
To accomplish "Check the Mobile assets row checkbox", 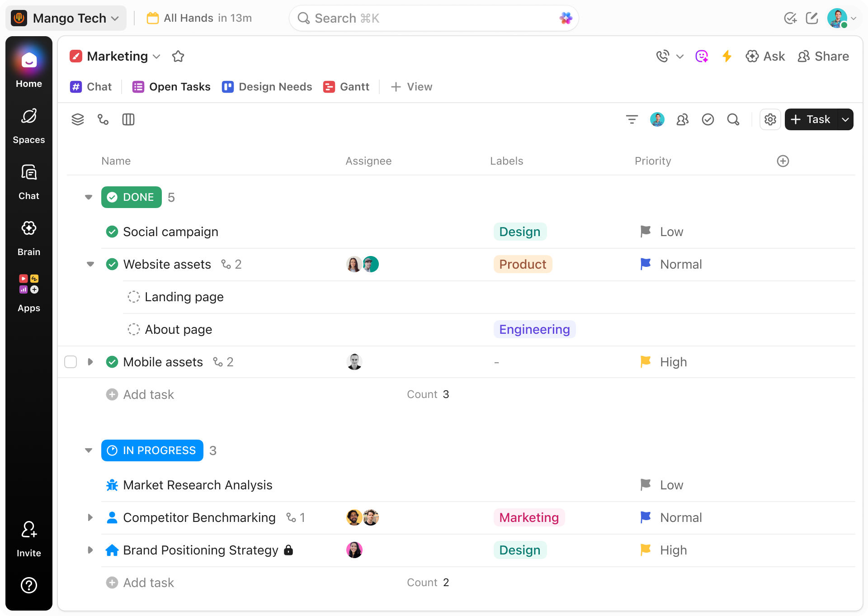I will [71, 362].
